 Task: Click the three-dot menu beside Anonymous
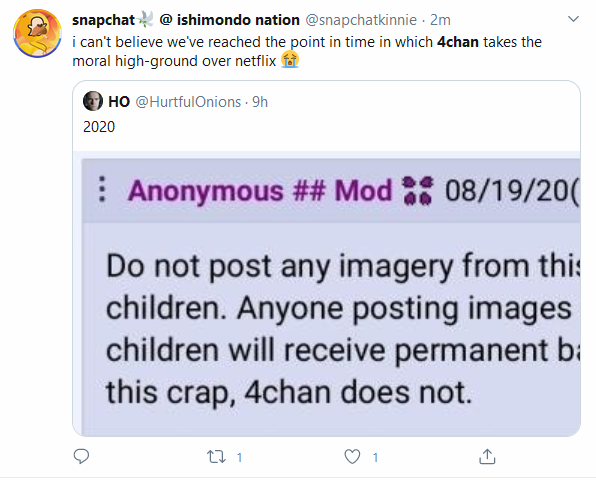[102, 189]
